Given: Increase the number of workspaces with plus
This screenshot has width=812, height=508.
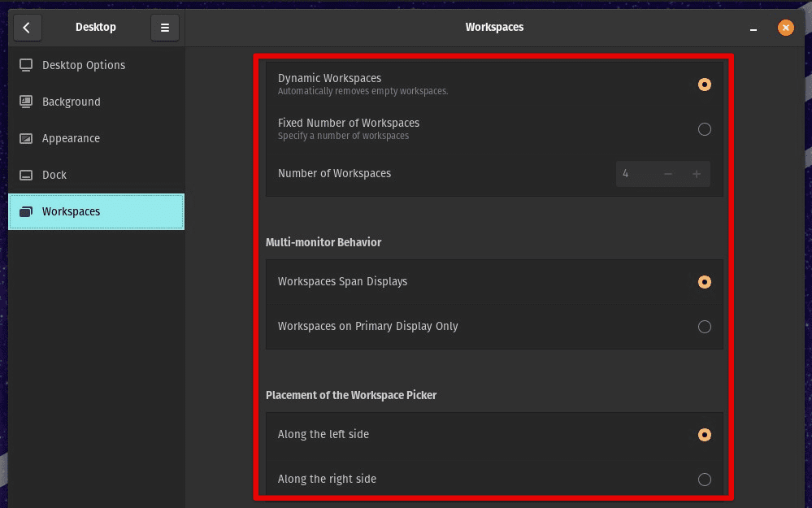Looking at the screenshot, I should [697, 174].
